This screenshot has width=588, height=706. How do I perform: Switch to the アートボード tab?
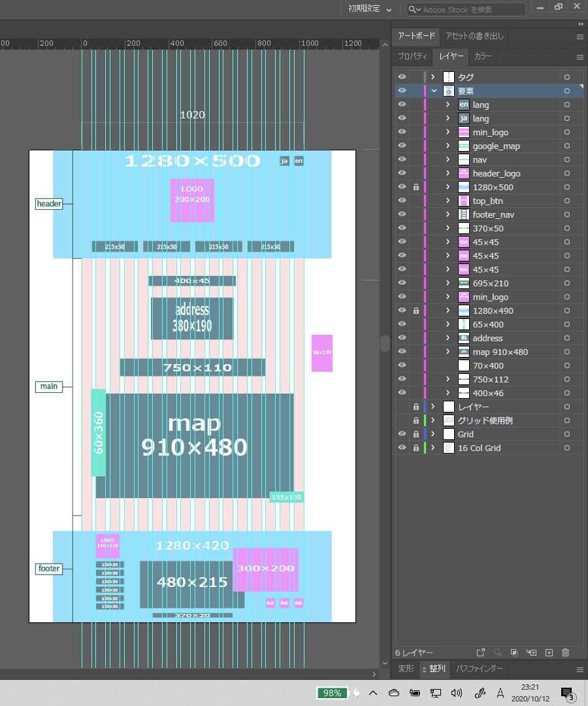click(x=416, y=36)
